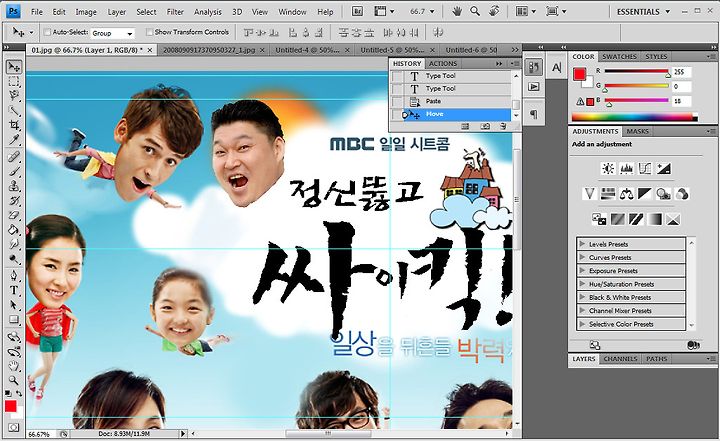Viewport: 720px width, 441px height.
Task: Add a Photo Filter adjustment
Action: pyautogui.click(x=663, y=193)
